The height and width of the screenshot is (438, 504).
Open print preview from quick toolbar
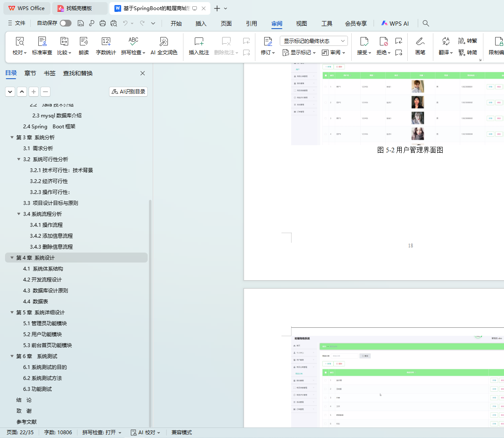click(x=114, y=23)
